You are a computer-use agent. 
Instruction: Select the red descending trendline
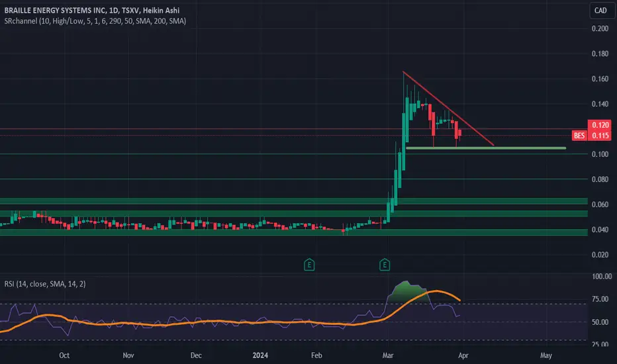tap(448, 109)
